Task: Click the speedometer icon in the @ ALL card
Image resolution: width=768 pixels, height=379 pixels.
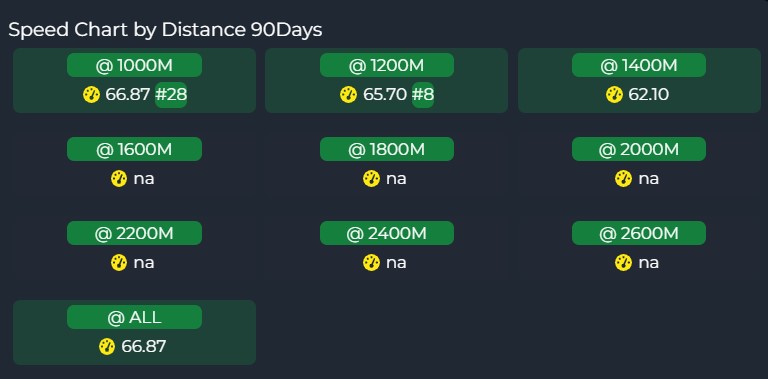Action: (x=107, y=347)
